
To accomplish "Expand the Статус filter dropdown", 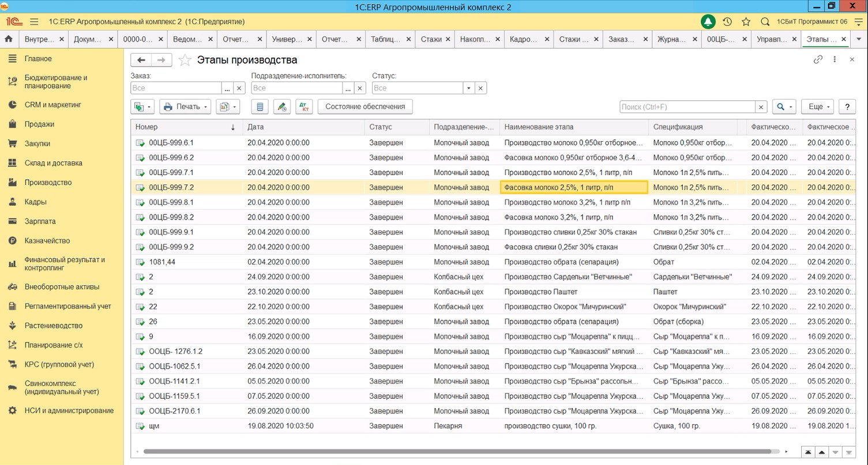I will tap(469, 88).
